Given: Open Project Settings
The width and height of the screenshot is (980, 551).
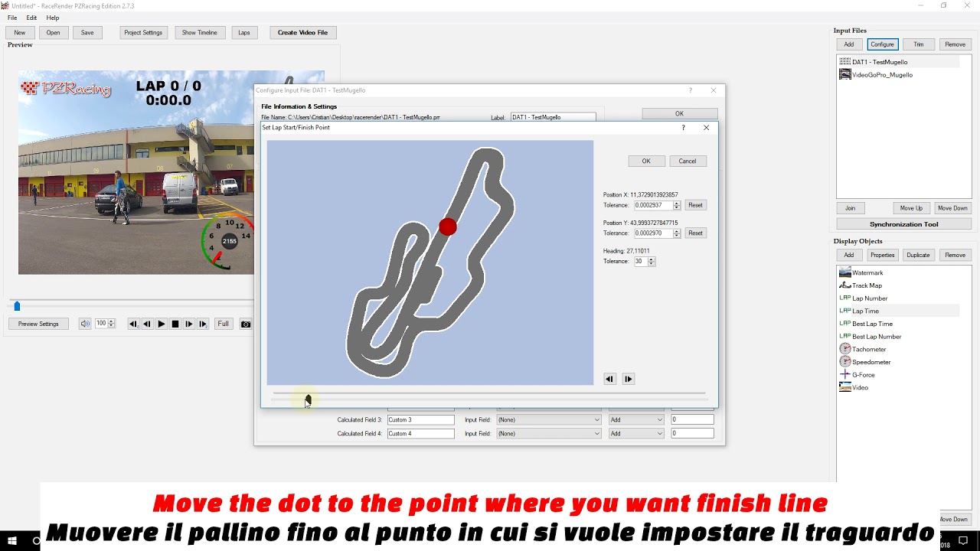Looking at the screenshot, I should point(143,33).
